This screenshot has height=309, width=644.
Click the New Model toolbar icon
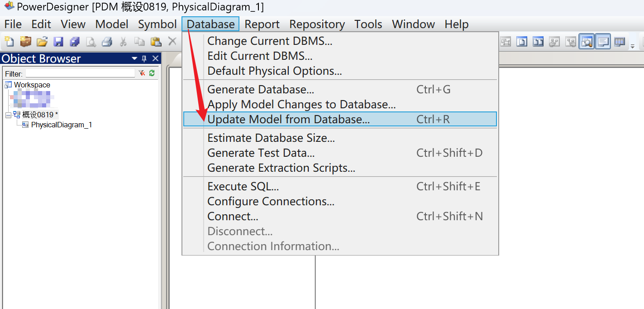[9, 42]
